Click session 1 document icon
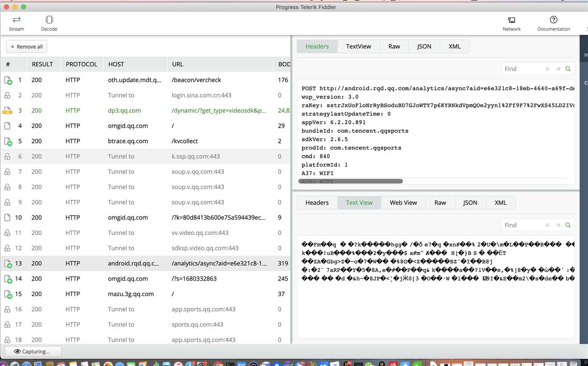Screen dimensions: 588x366 tap(8, 80)
